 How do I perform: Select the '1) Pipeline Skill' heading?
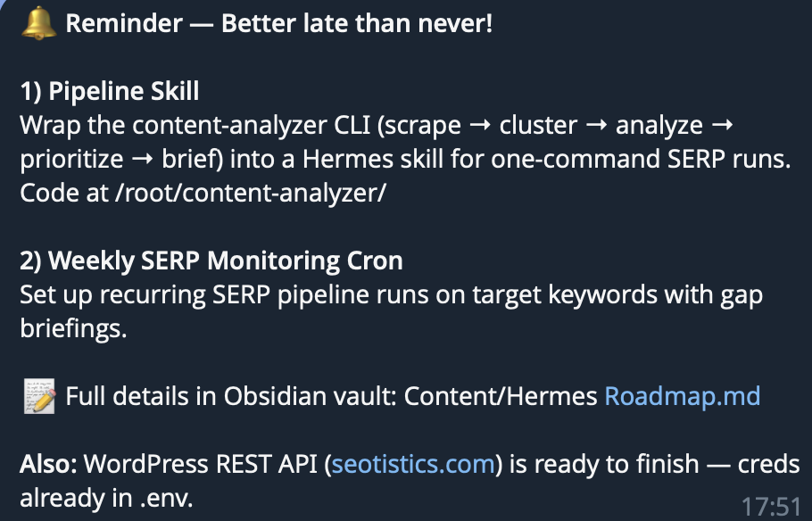pyautogui.click(x=109, y=91)
